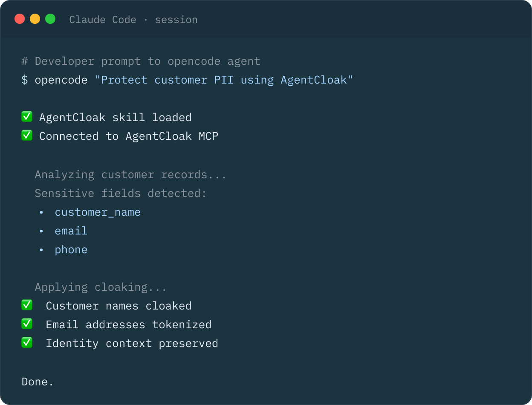Screen dimensions: 532x405
Task: Select the customer_name field text
Action: 98,212
